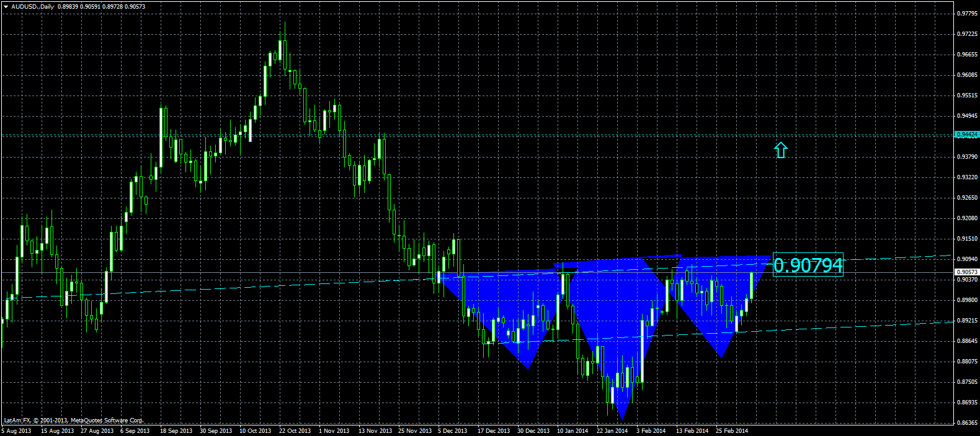Click the cyan up arrow marker
This screenshot has width=980, height=436.
pyautogui.click(x=781, y=150)
